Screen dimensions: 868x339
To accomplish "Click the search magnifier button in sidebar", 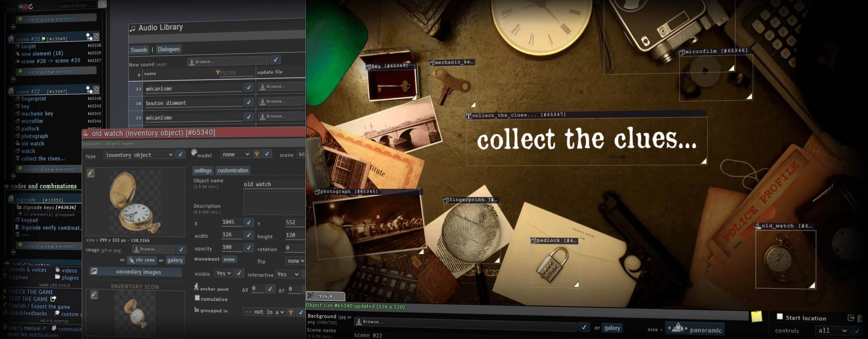I will pos(102,4).
